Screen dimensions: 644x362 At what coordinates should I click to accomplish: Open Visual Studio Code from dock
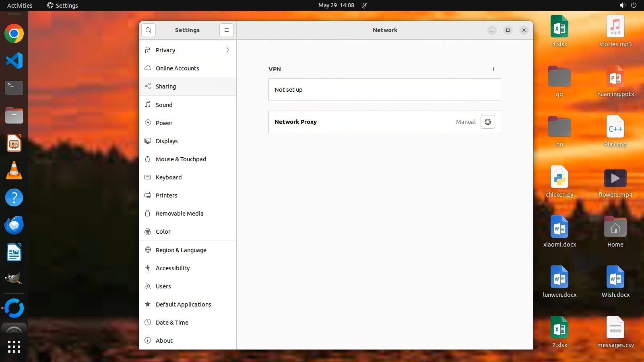tap(14, 61)
